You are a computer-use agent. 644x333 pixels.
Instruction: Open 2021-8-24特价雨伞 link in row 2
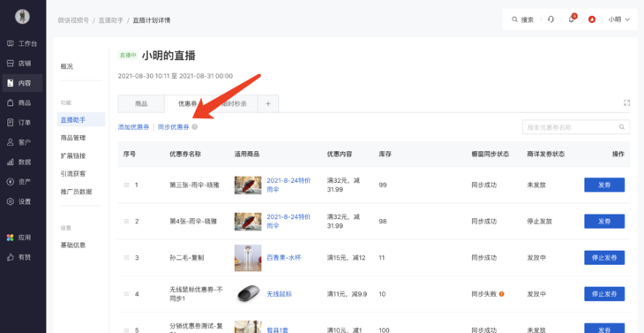[x=288, y=221]
